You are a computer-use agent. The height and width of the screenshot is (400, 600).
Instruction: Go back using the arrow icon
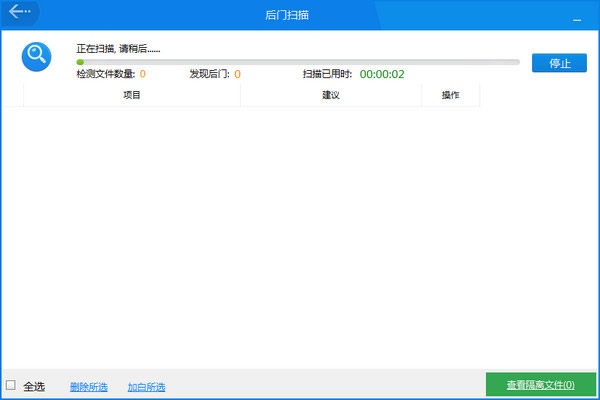(19, 12)
